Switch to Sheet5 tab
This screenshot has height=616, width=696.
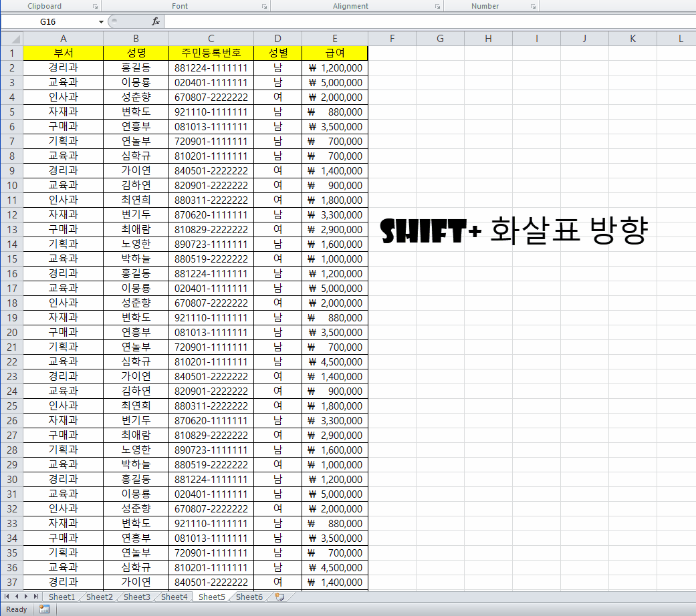coord(212,597)
